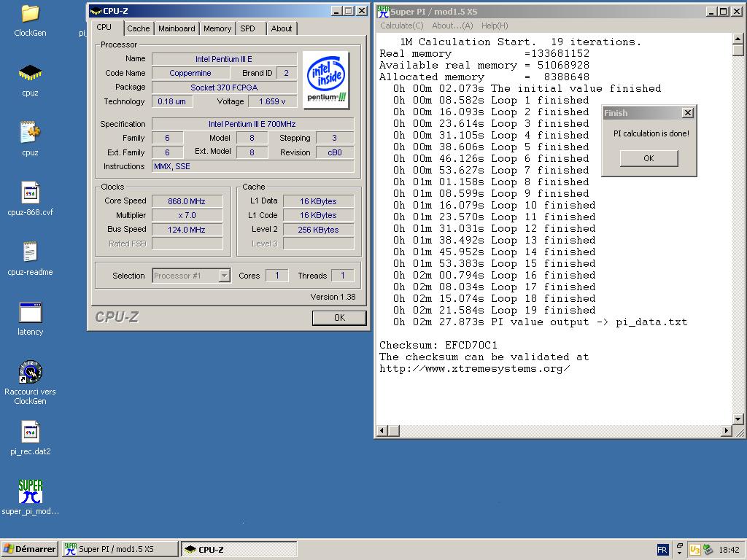747x560 pixels.
Task: Click the PI calculation is done! message
Action: point(651,133)
